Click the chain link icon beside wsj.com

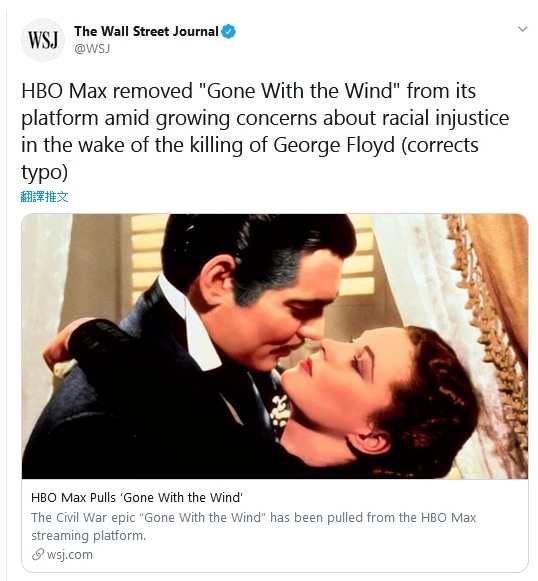[37, 555]
